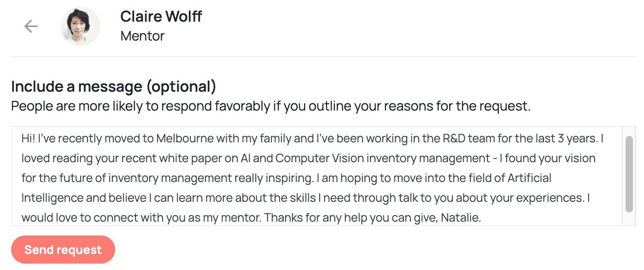The width and height of the screenshot is (644, 270).
Task: Click the message box scrollbar thumb
Action: [629, 174]
